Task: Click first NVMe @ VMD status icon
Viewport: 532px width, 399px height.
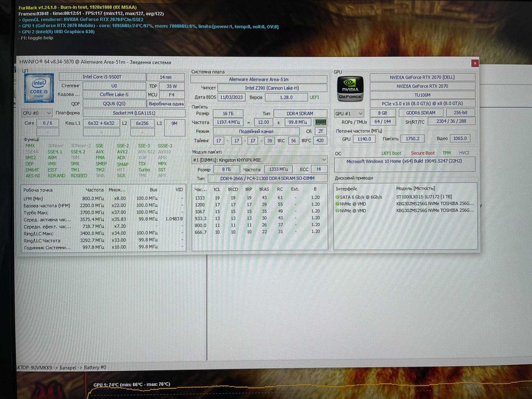Action: click(338, 204)
